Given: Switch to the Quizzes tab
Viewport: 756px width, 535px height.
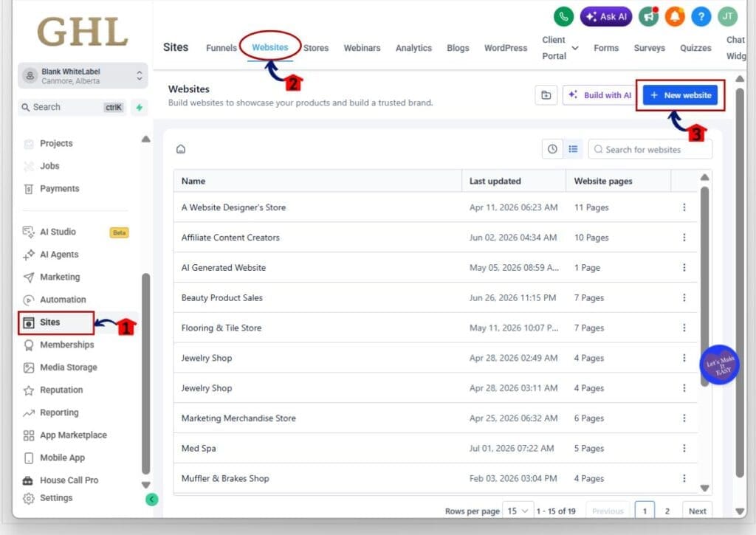Looking at the screenshot, I should [695, 48].
